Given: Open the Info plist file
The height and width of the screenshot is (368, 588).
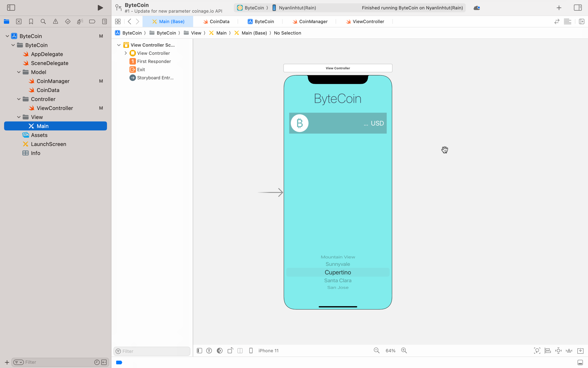Looking at the screenshot, I should pos(36,153).
